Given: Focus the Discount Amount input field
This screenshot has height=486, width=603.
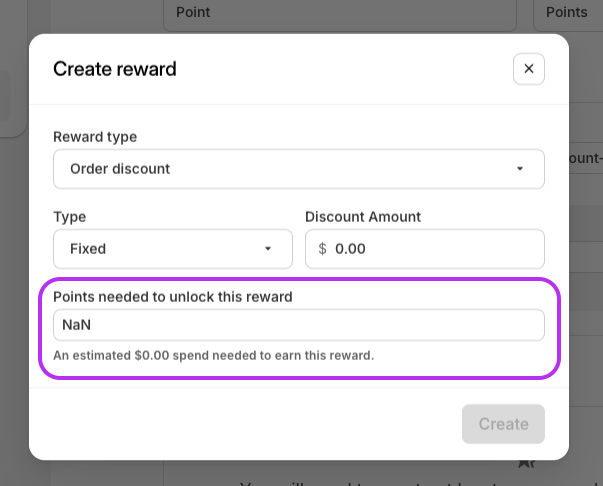Looking at the screenshot, I should [435, 249].
